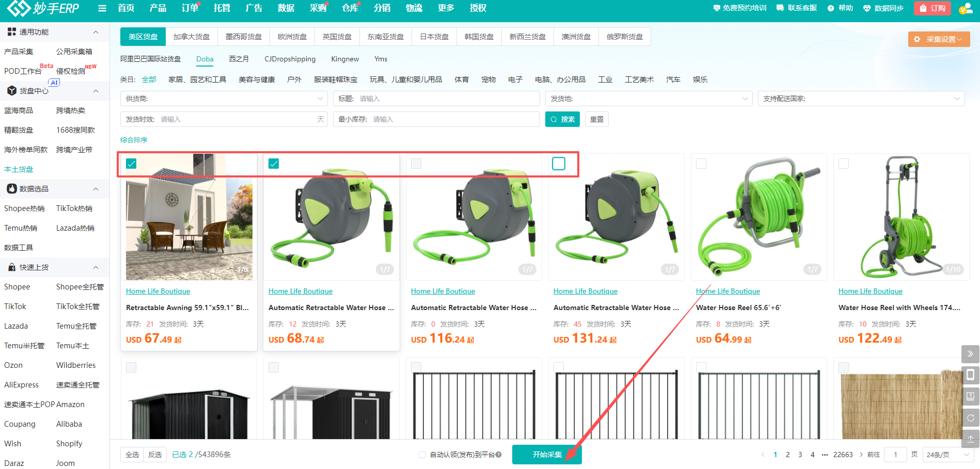Image resolution: width=980 pixels, height=469 pixels.
Task: Open the 产品 top menu
Action: 158,8
